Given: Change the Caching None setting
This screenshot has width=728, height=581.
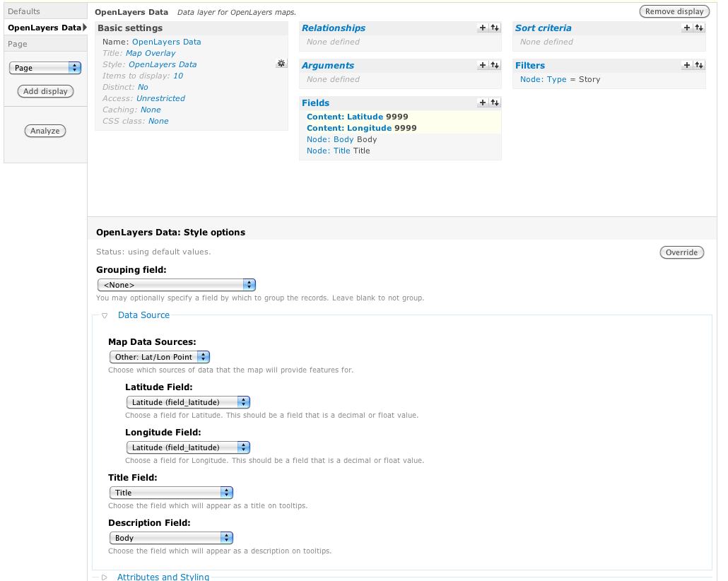Looking at the screenshot, I should click(151, 110).
